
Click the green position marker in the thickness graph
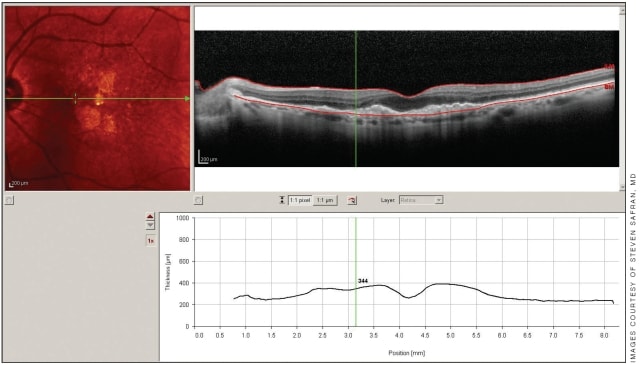tap(356, 272)
